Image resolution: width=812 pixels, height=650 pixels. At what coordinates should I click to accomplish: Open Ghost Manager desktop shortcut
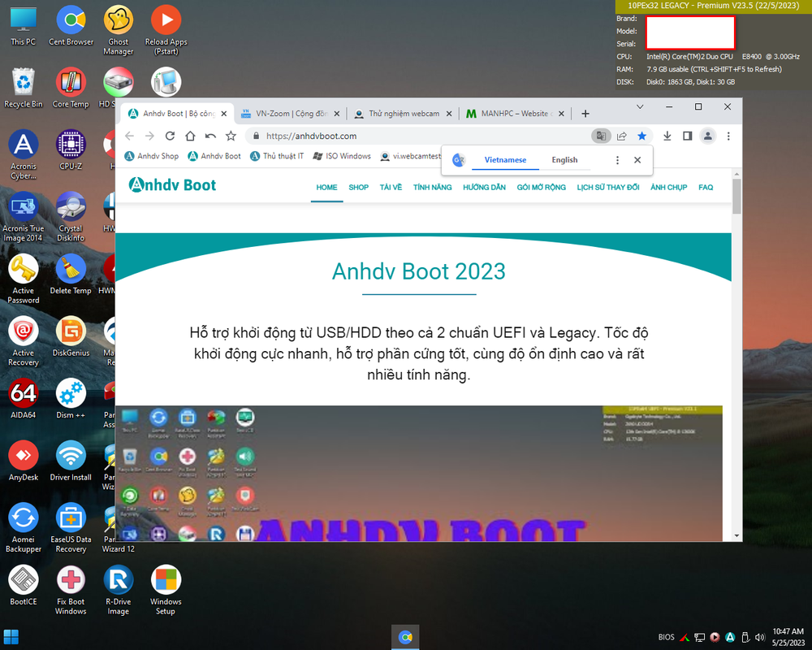pyautogui.click(x=118, y=30)
